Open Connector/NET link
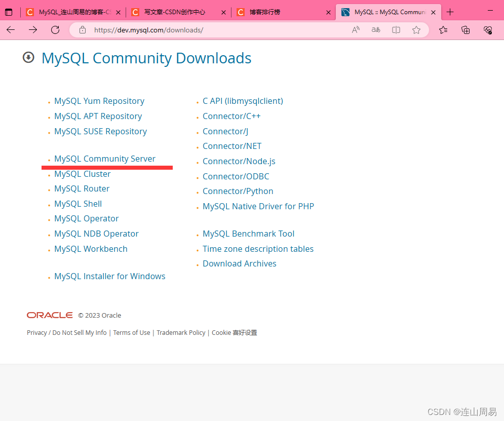504x421 pixels. [232, 146]
